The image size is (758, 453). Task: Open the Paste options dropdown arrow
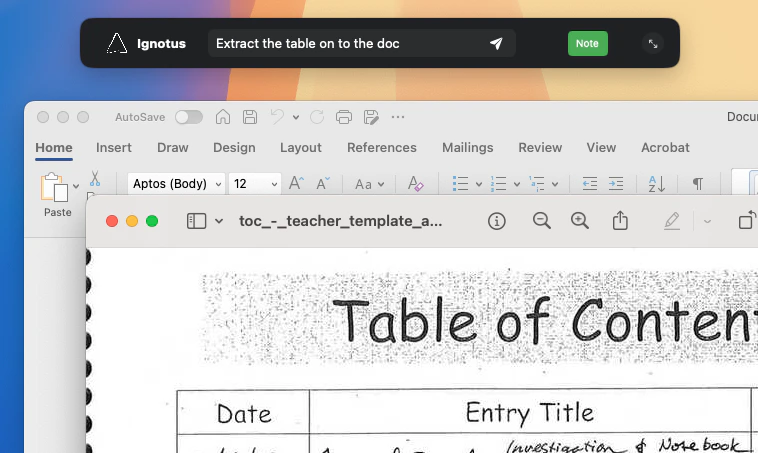76,186
